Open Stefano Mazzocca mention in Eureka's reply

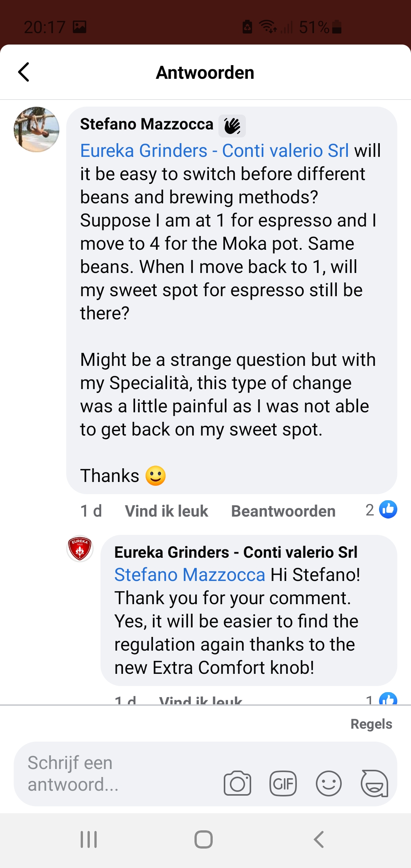point(190,575)
